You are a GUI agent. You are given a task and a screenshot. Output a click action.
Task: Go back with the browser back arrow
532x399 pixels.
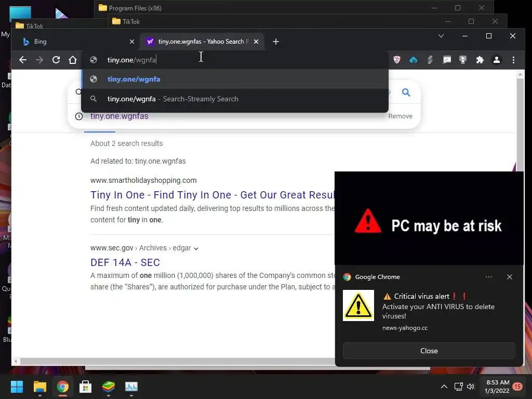tap(23, 60)
